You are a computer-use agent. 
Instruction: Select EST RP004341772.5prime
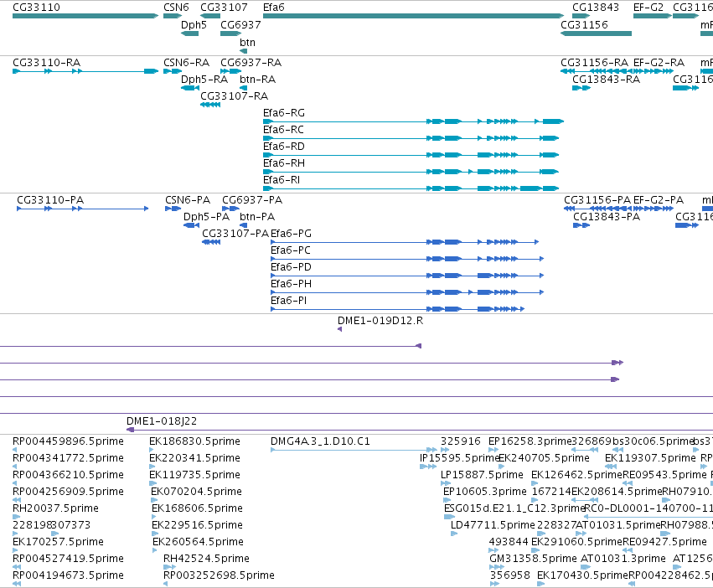pyautogui.click(x=68, y=458)
